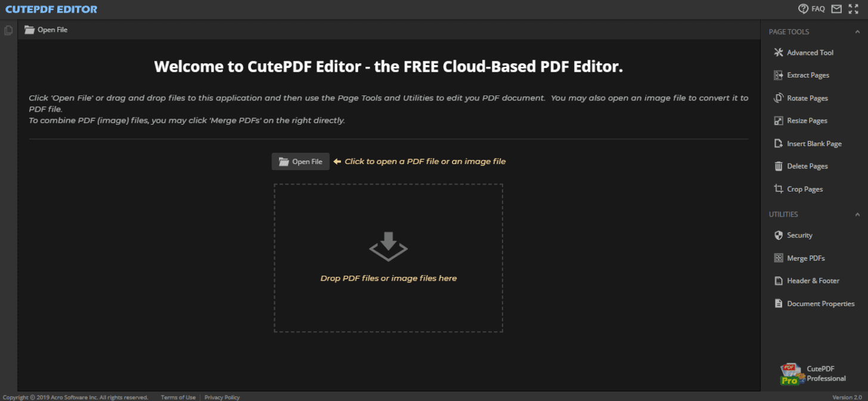Screen dimensions: 868x401
Task: Click the Document Properties icon
Action: [778, 303]
